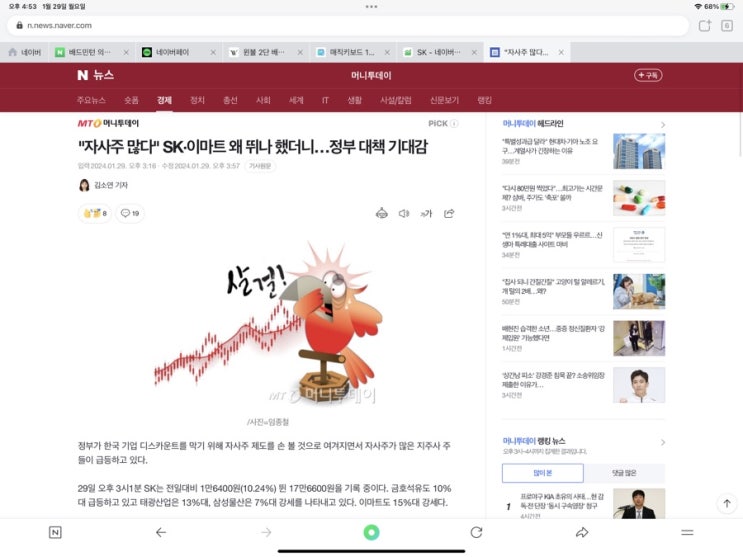Tap the PICK info icon
743x557 pixels.
(x=454, y=124)
